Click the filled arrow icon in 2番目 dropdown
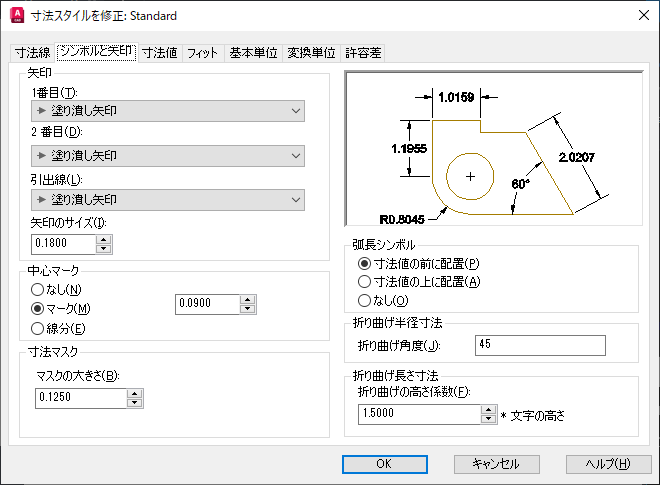Screen dimensions: 660x485 41,155
